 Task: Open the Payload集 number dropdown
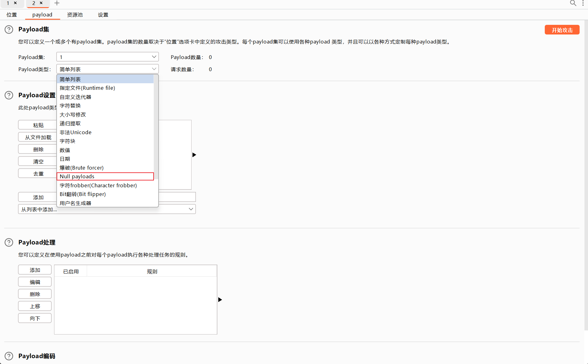[x=108, y=57]
